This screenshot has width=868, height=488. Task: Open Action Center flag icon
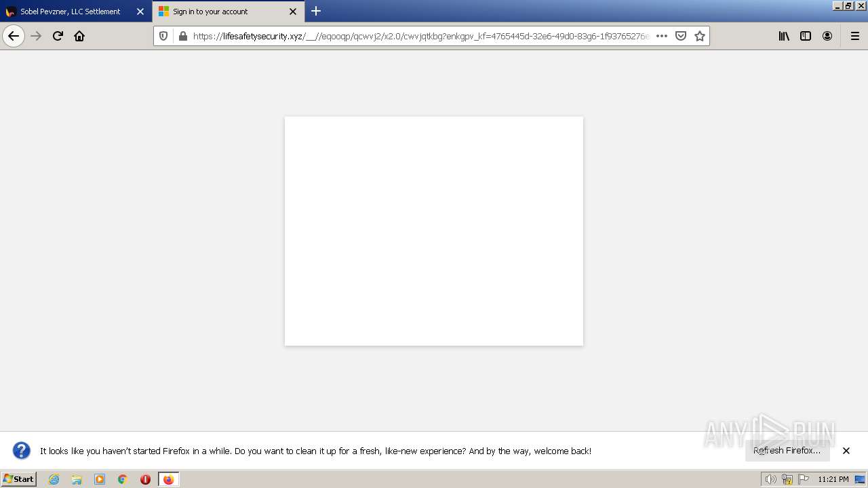(804, 479)
